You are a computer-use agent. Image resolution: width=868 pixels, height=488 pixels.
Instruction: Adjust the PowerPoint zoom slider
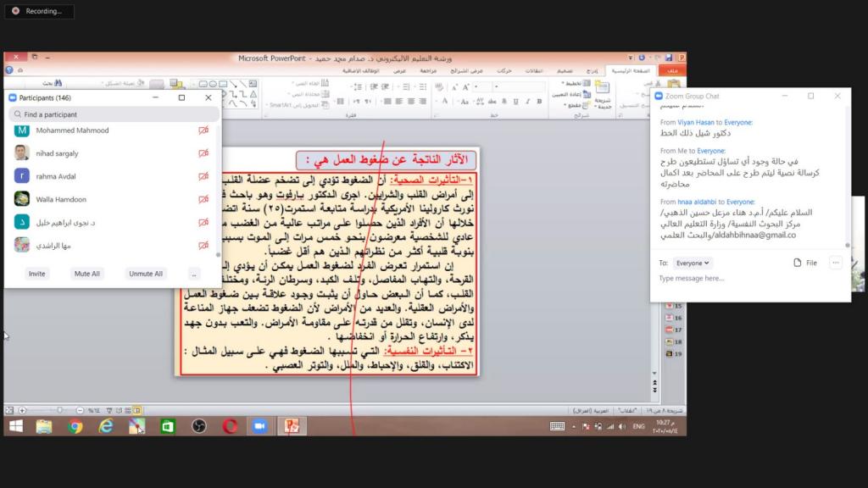click(59, 410)
